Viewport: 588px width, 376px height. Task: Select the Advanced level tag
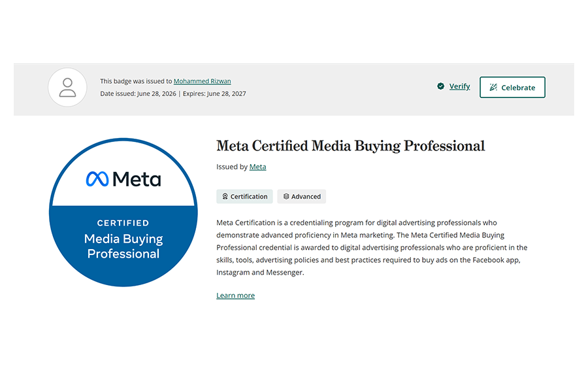coord(301,197)
